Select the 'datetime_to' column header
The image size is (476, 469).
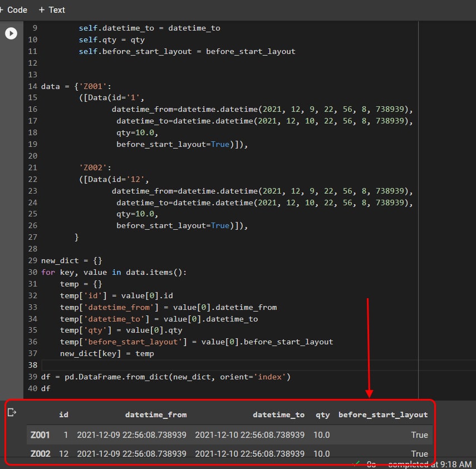pos(278,414)
